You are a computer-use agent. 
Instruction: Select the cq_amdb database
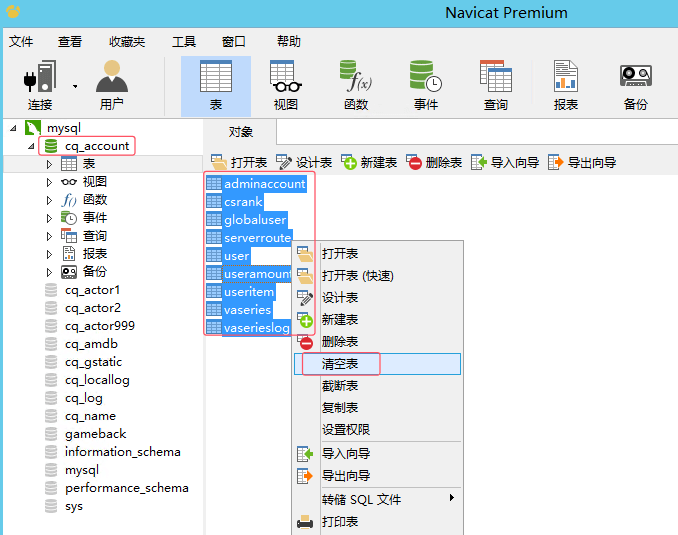pos(81,344)
